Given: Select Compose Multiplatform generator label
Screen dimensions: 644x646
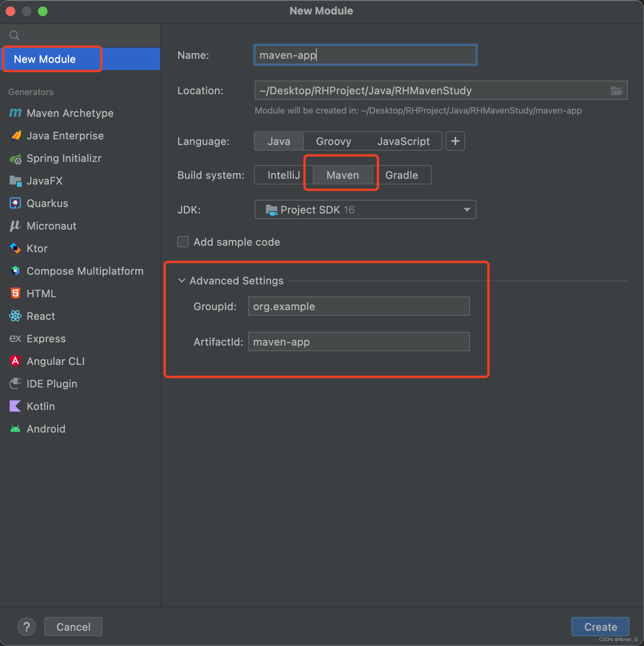Looking at the screenshot, I should 85,271.
